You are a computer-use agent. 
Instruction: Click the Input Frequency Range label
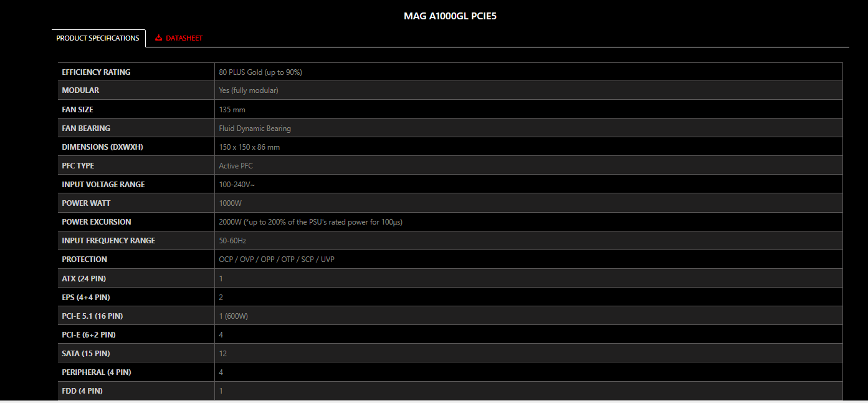coord(108,241)
